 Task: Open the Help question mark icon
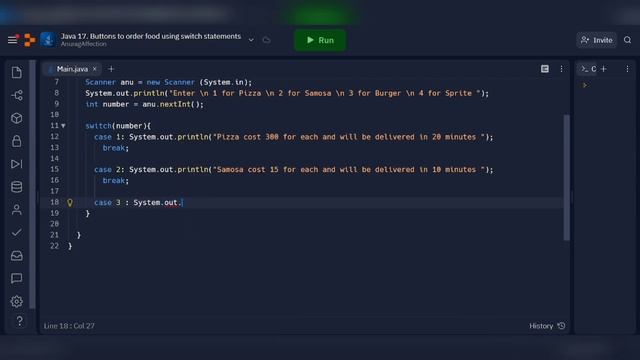coord(19,321)
